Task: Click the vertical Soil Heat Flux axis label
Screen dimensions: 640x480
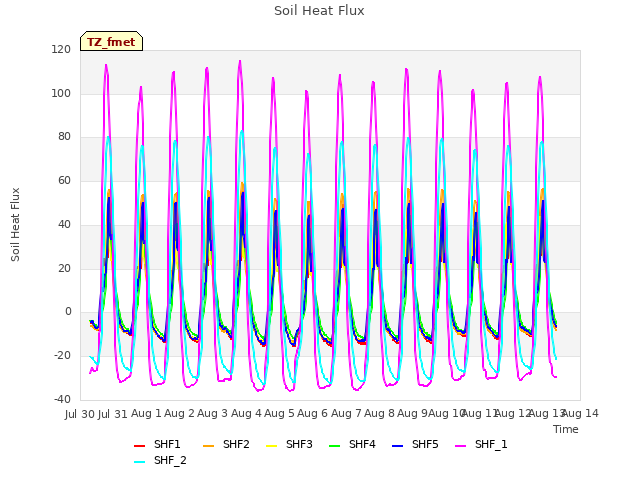Action: click(15, 224)
